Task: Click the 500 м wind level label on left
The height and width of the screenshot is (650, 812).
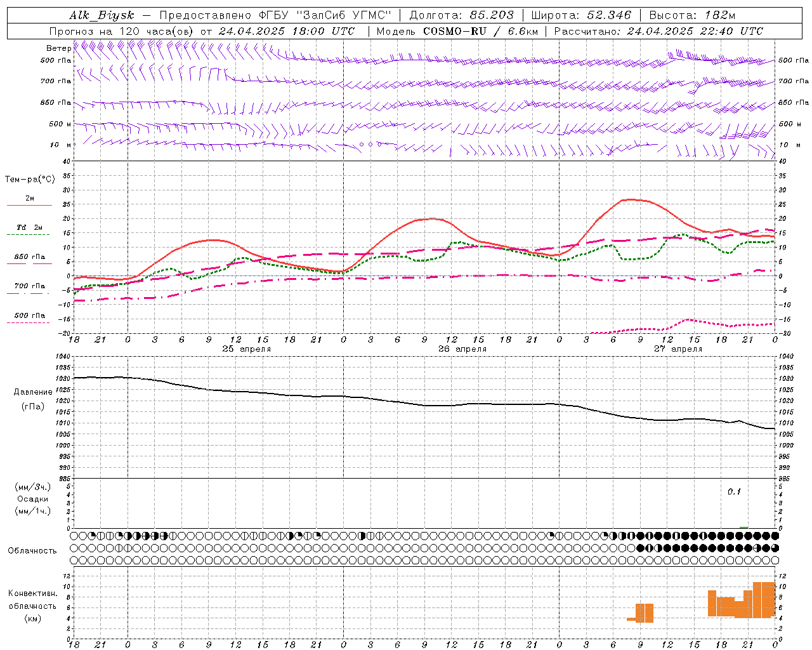Action: tap(60, 124)
